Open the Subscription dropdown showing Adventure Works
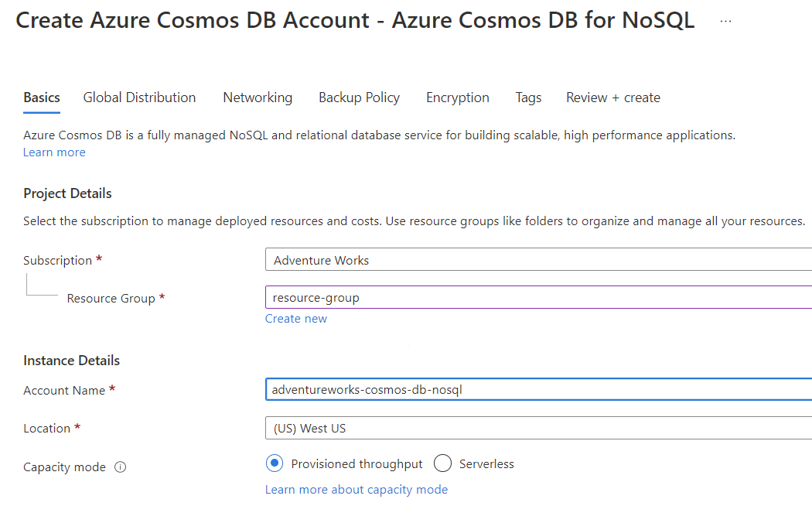The image size is (812, 506). 538,259
